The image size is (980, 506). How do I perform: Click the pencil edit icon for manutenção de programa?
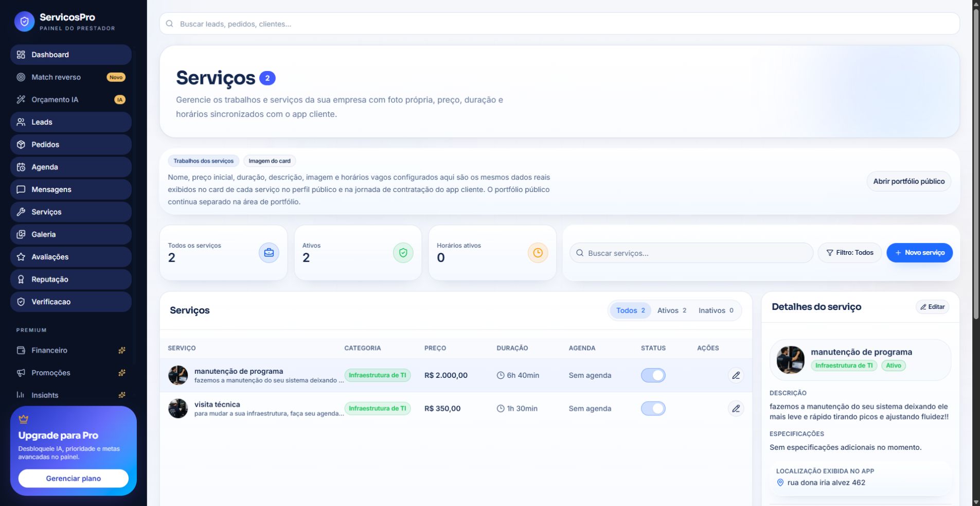[736, 375]
